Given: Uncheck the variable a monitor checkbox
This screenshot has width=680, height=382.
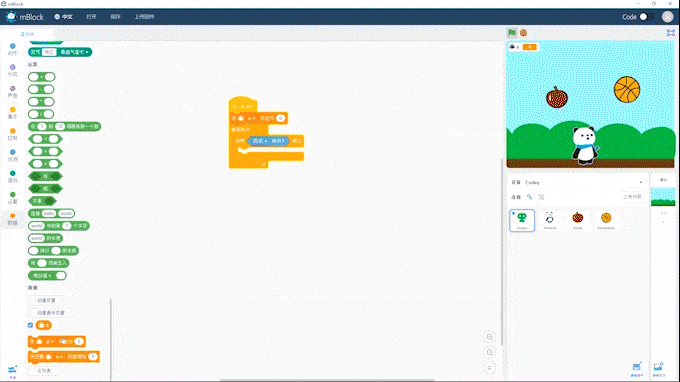Looking at the screenshot, I should (x=30, y=325).
